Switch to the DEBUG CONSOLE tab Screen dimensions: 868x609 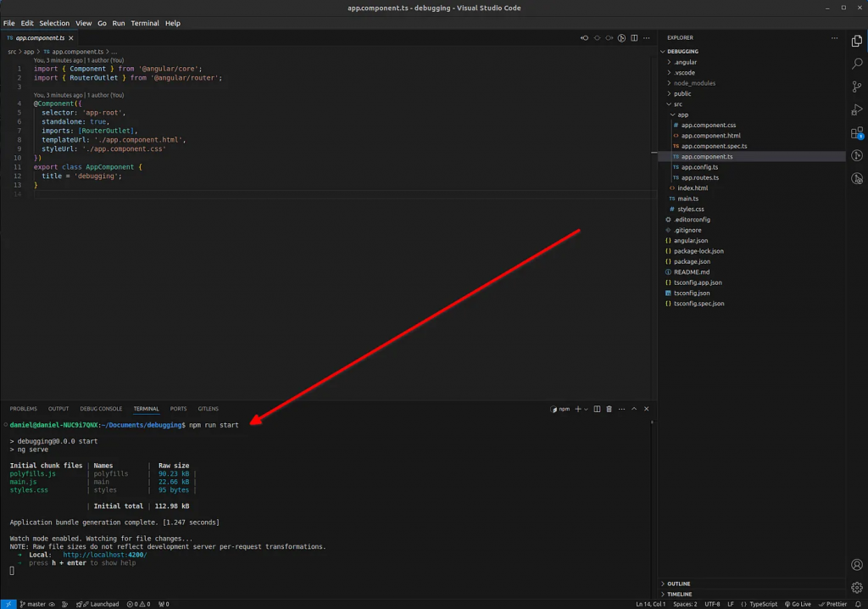(x=101, y=409)
